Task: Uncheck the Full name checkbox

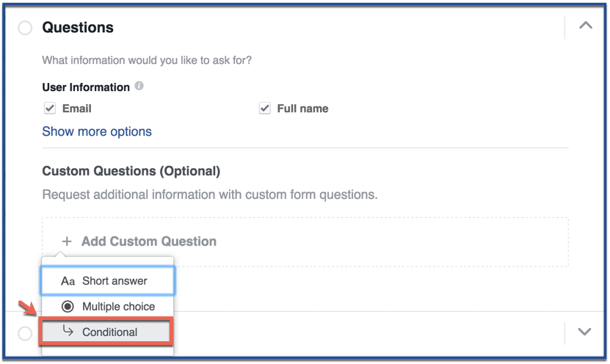Action: (265, 109)
